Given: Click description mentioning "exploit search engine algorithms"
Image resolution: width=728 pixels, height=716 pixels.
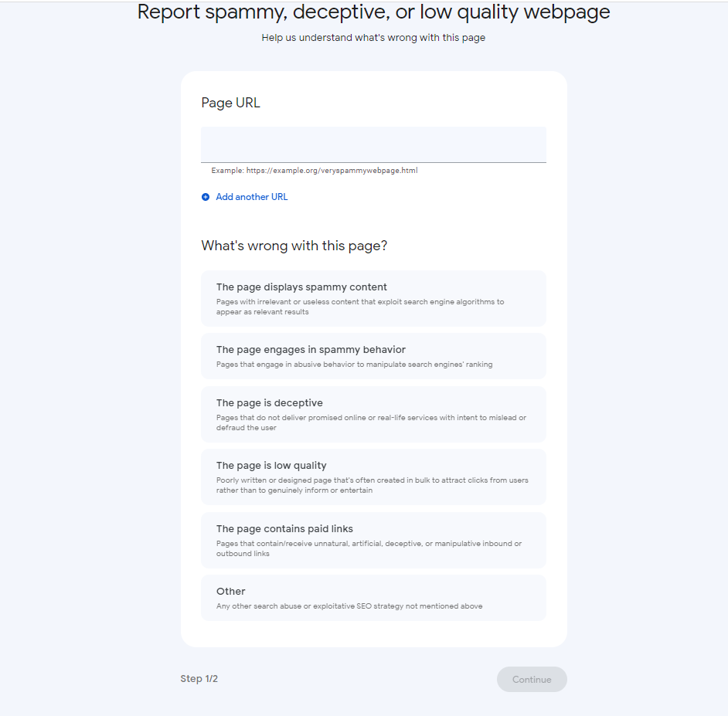Looking at the screenshot, I should [360, 307].
